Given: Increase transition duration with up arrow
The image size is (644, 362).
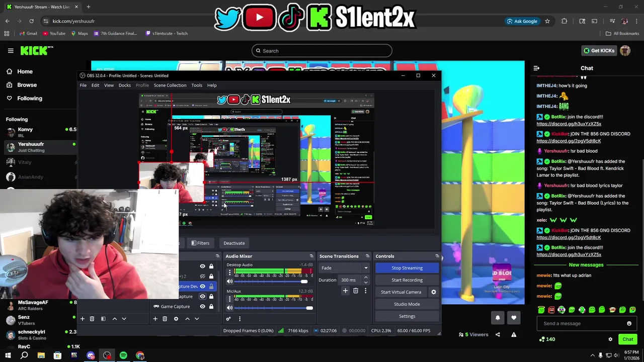Looking at the screenshot, I should 366,278.
